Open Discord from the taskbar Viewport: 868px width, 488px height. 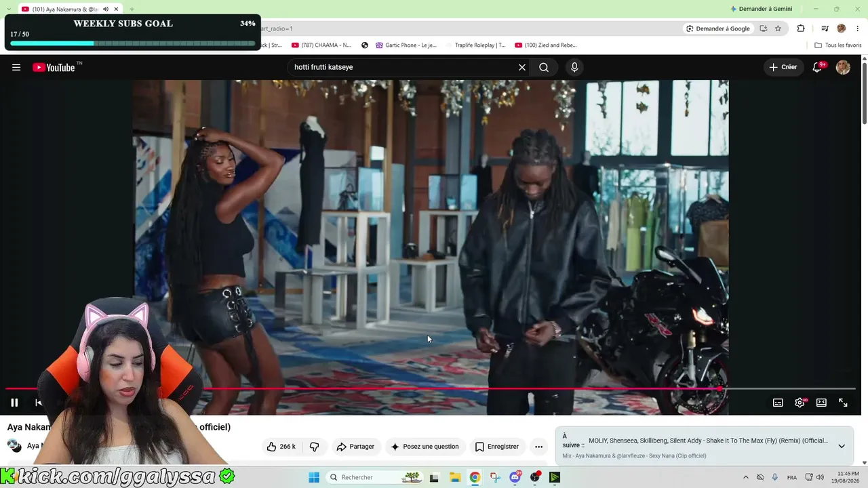point(515,477)
